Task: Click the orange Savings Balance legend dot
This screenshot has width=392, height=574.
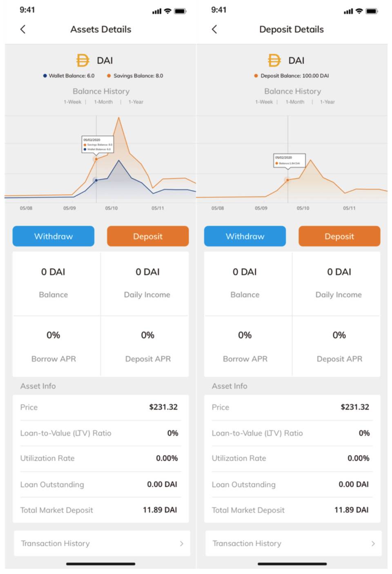Action: pyautogui.click(x=108, y=76)
